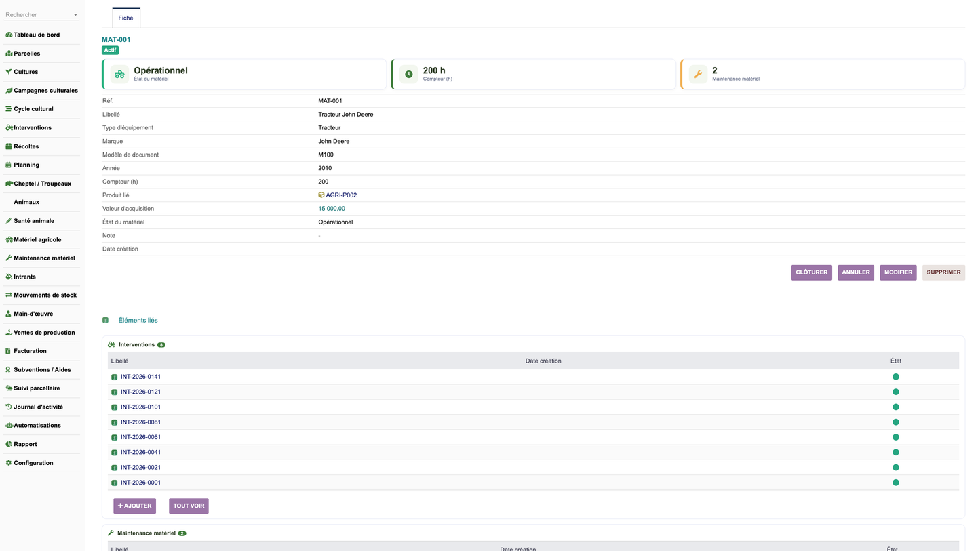Image resolution: width=980 pixels, height=551 pixels.
Task: Click the CLÔTURER button
Action: pyautogui.click(x=812, y=272)
